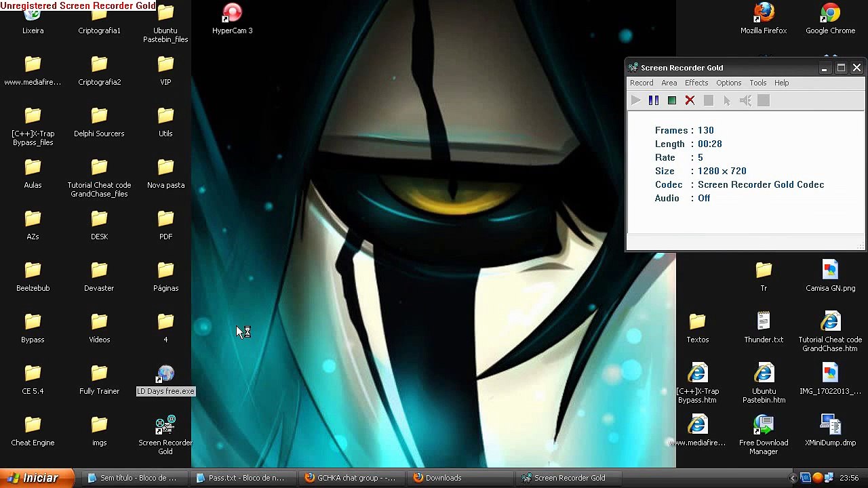Open the Help menu
Viewport: 868px width, 488px height.
(782, 83)
